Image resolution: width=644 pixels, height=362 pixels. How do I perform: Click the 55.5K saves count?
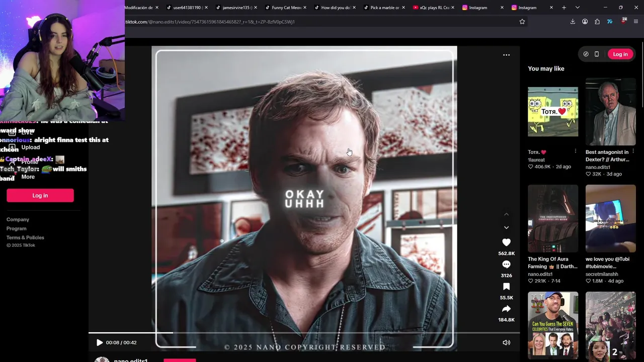click(506, 298)
